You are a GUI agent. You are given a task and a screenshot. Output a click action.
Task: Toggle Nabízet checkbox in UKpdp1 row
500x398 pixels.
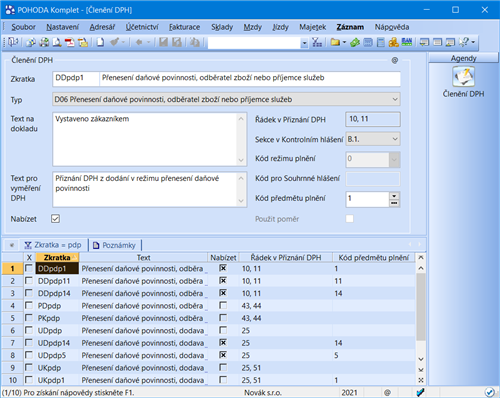click(x=223, y=379)
